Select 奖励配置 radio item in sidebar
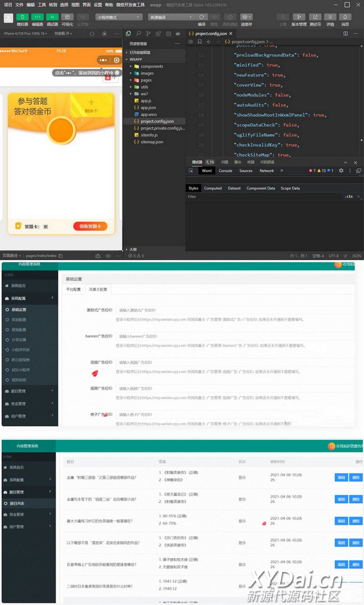364x605 pixels. click(19, 320)
